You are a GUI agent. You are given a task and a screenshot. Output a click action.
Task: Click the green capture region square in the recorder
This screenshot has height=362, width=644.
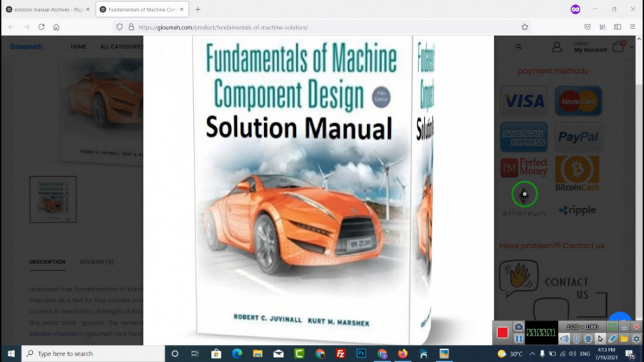pyautogui.click(x=612, y=327)
